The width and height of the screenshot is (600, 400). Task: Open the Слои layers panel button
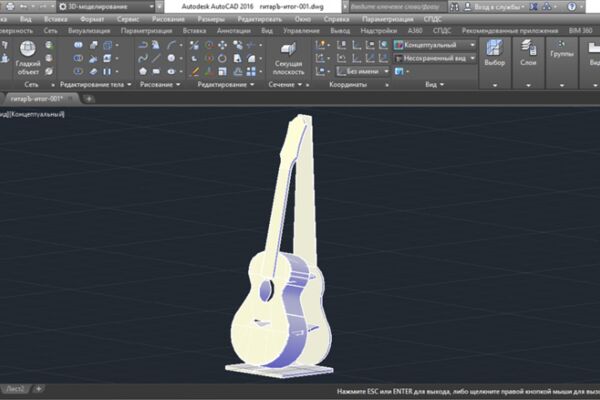(528, 54)
